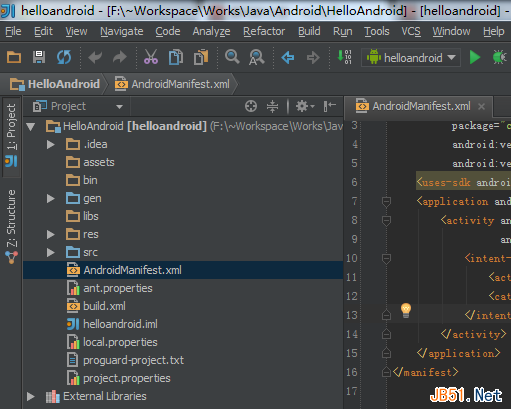511x409 pixels.
Task: Open the Edit menu
Action: (x=43, y=31)
